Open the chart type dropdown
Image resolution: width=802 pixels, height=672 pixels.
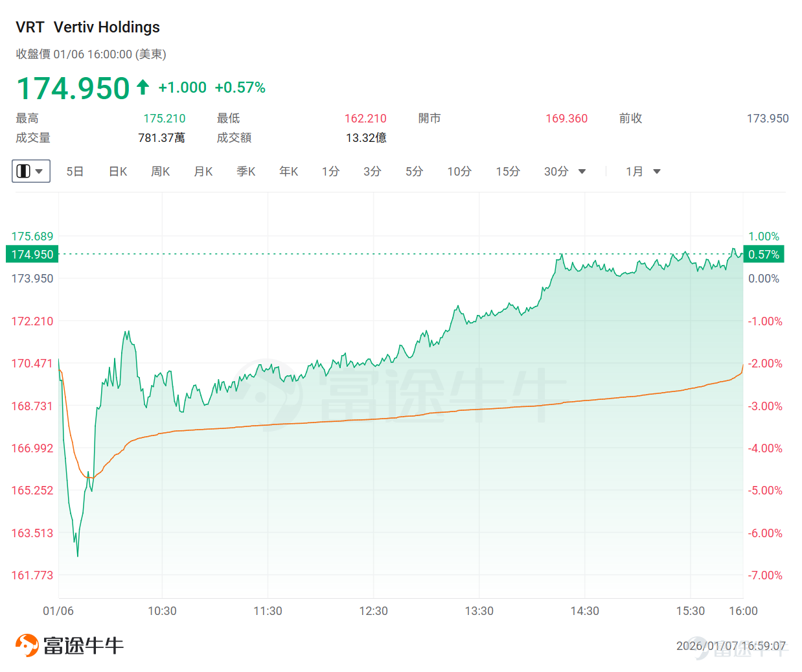[x=31, y=171]
